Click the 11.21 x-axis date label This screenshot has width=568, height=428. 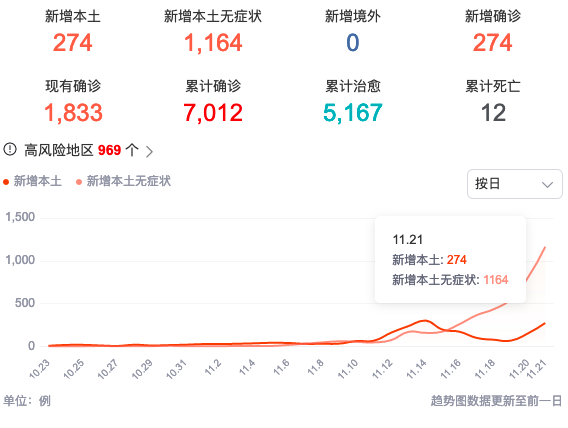[x=536, y=369]
